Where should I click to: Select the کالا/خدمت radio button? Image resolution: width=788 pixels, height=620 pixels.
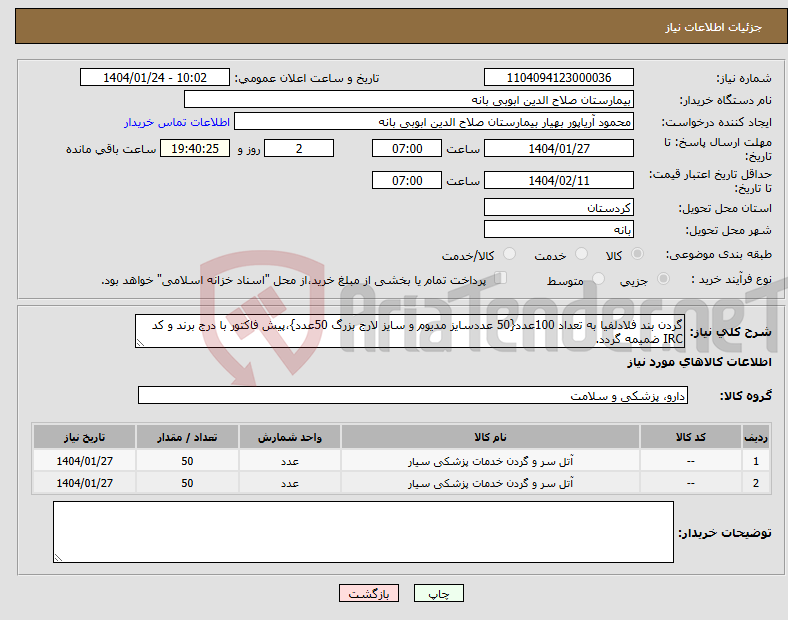coord(510,254)
